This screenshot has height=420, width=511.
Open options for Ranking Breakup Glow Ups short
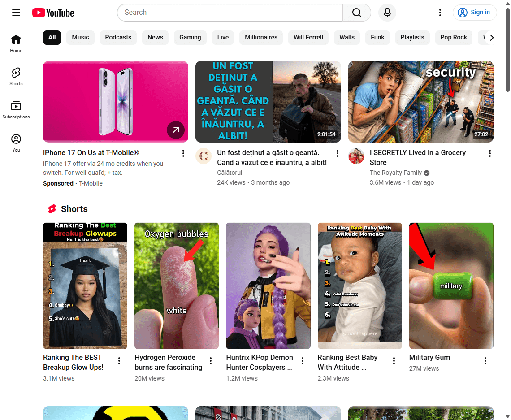[x=119, y=361]
